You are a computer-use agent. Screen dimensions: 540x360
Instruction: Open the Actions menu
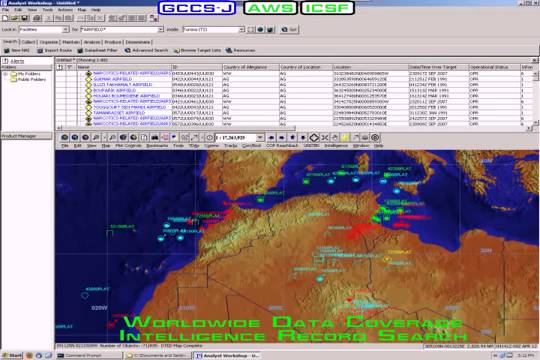pyautogui.click(x=65, y=10)
